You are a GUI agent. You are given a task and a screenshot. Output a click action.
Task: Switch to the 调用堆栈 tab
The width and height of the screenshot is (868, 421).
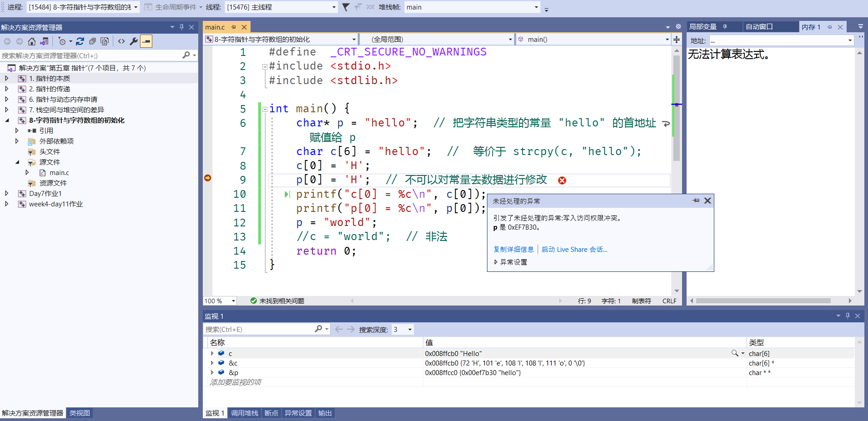click(245, 413)
